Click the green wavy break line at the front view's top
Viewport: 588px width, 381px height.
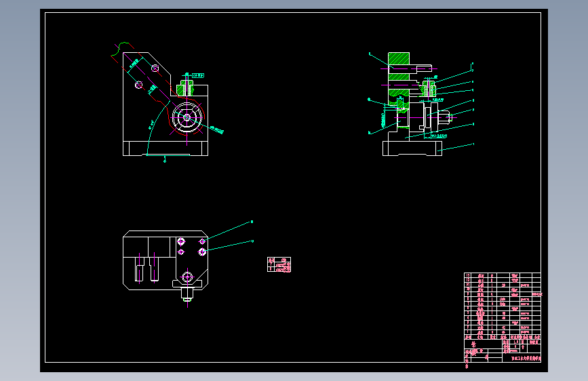click(121, 49)
